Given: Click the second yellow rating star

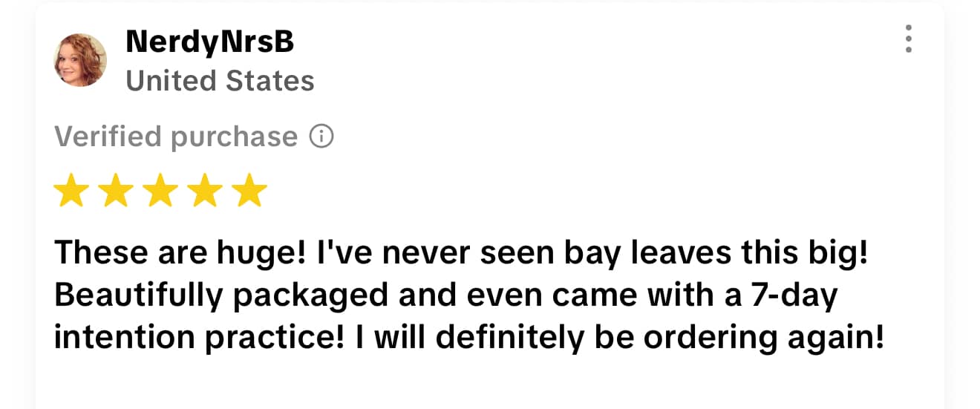Looking at the screenshot, I should click(x=116, y=191).
